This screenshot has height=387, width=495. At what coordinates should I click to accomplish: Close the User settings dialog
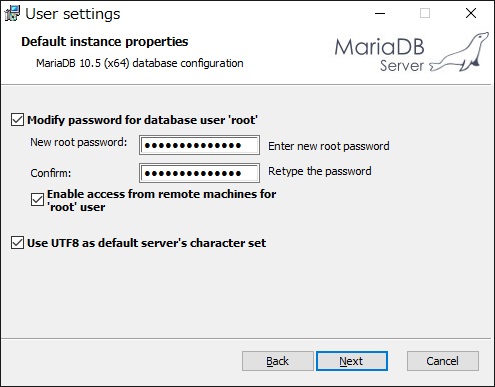(471, 13)
